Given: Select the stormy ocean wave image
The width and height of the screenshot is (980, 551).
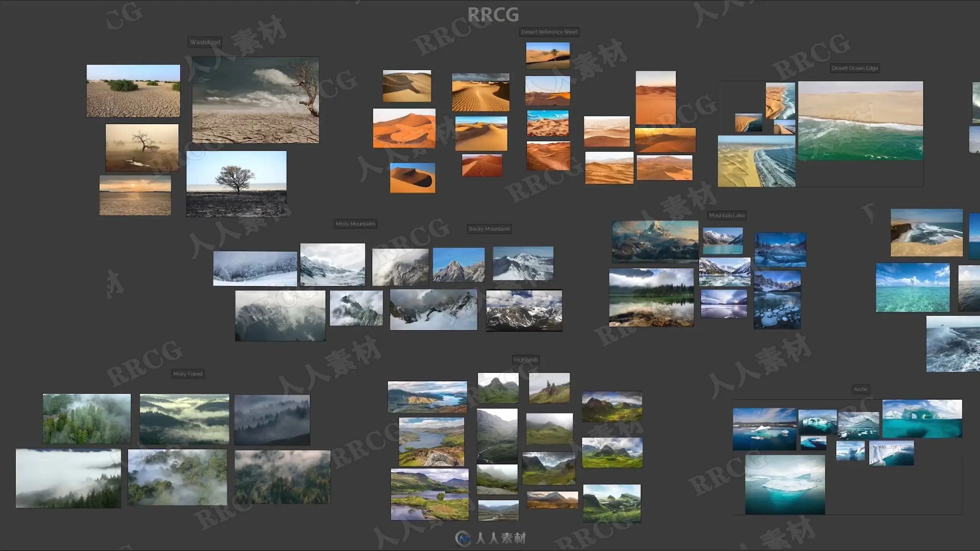Looking at the screenshot, I should [953, 344].
